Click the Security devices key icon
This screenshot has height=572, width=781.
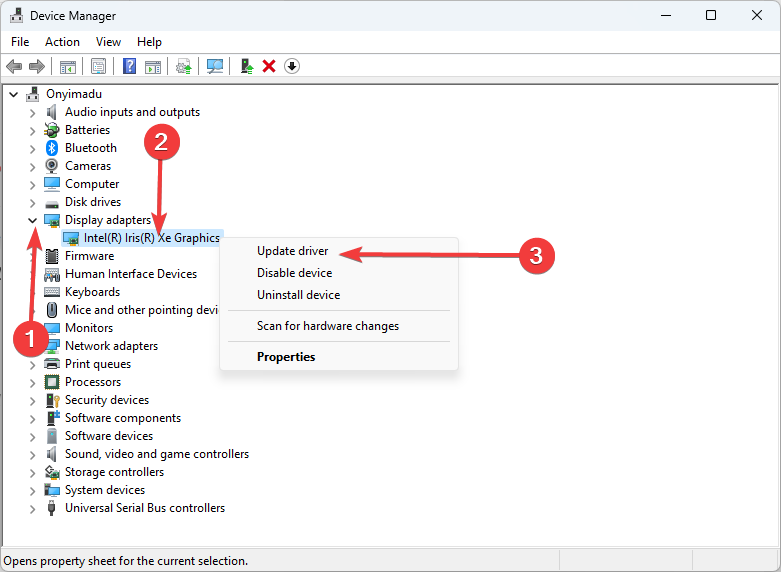pyautogui.click(x=52, y=400)
